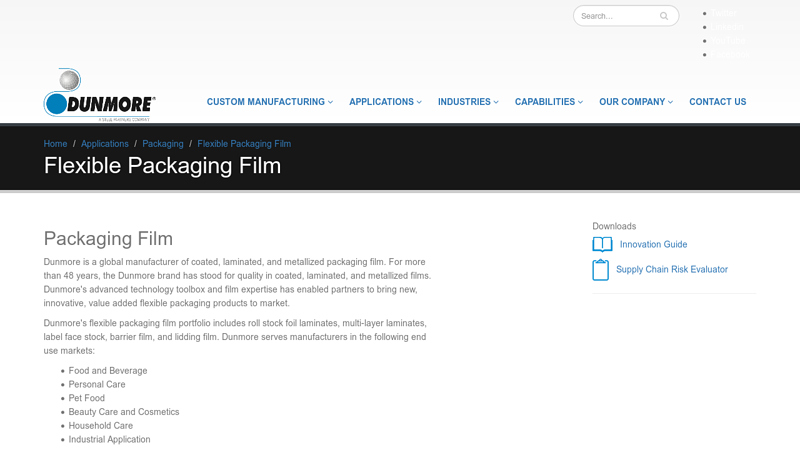Click the Downloads sidebar heading
The width and height of the screenshot is (800, 450).
tap(614, 226)
